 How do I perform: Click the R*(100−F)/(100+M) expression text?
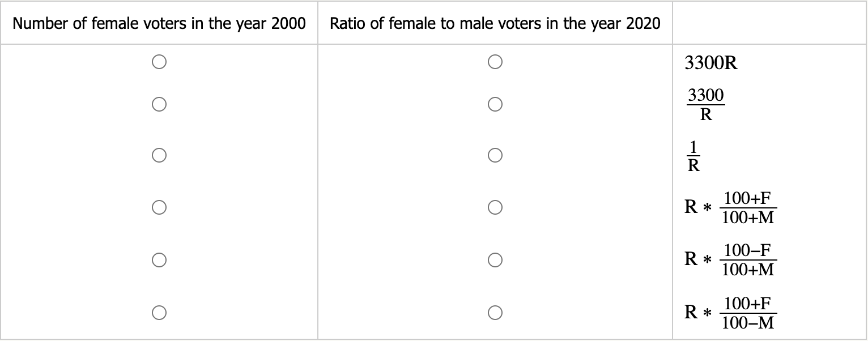point(730,260)
